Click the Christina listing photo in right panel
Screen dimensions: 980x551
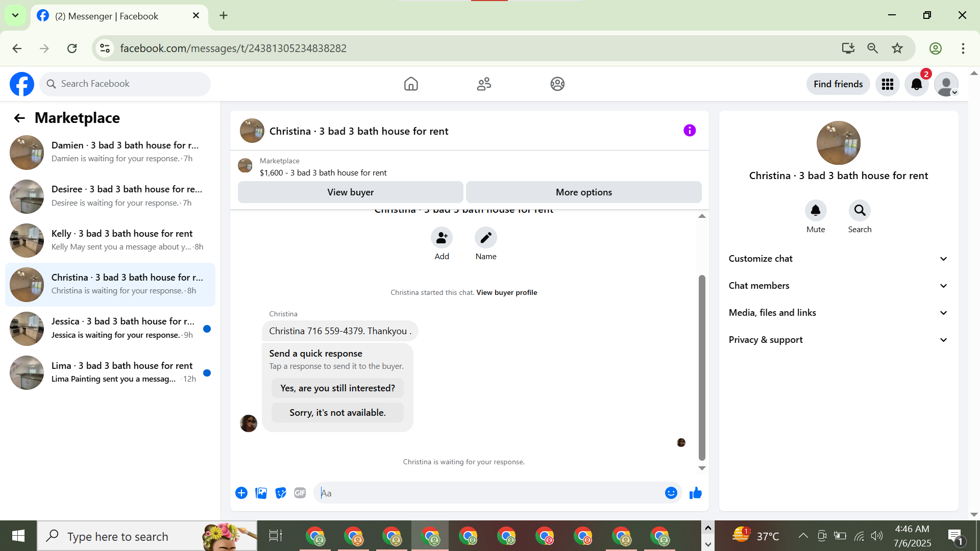pyautogui.click(x=838, y=143)
